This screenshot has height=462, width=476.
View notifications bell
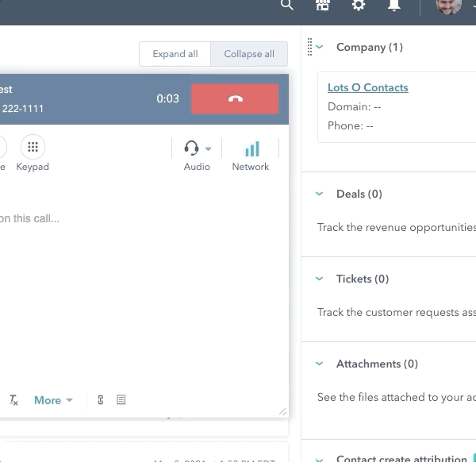(x=394, y=6)
